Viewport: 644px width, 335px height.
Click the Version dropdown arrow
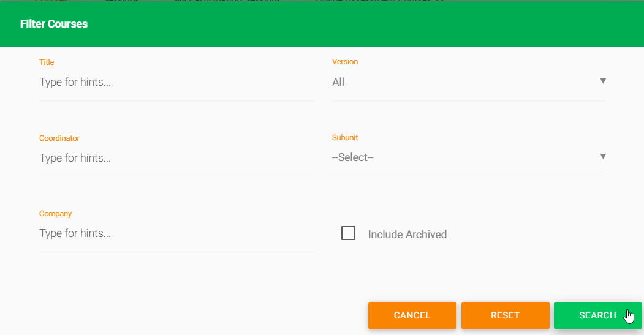coord(603,81)
